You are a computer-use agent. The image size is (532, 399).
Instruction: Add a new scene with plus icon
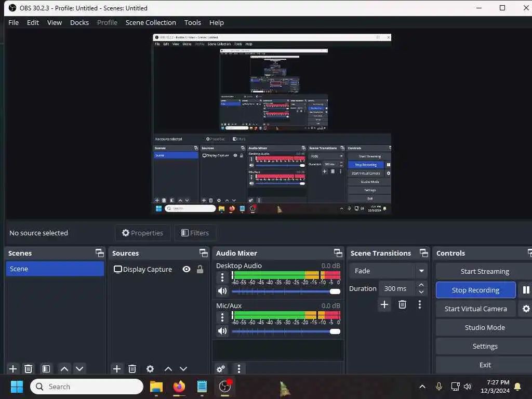coord(13,369)
